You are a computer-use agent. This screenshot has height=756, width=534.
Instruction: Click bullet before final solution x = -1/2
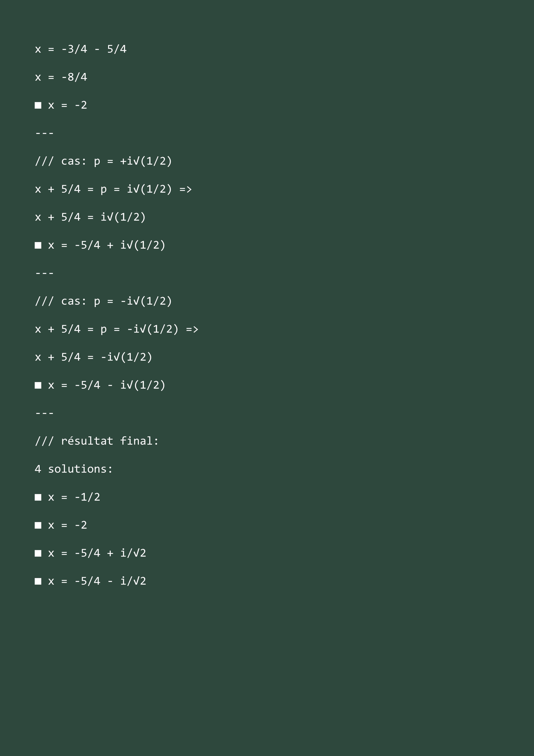click(38, 497)
